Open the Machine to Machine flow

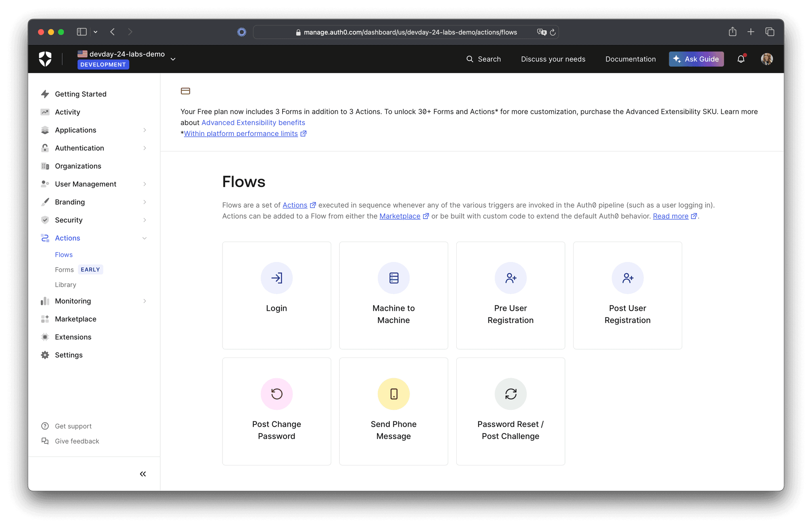point(393,295)
